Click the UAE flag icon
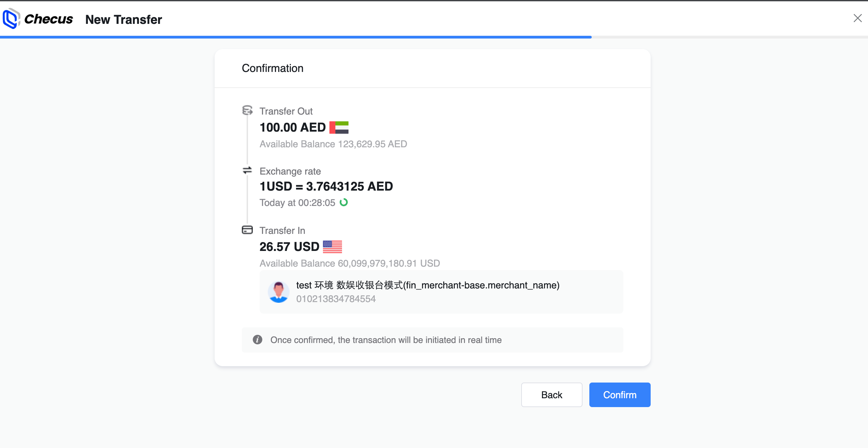The image size is (868, 448). tap(339, 128)
